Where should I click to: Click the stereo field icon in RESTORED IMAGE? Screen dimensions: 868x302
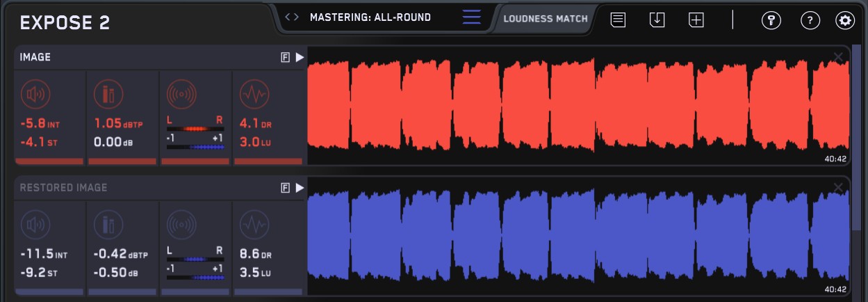point(181,224)
